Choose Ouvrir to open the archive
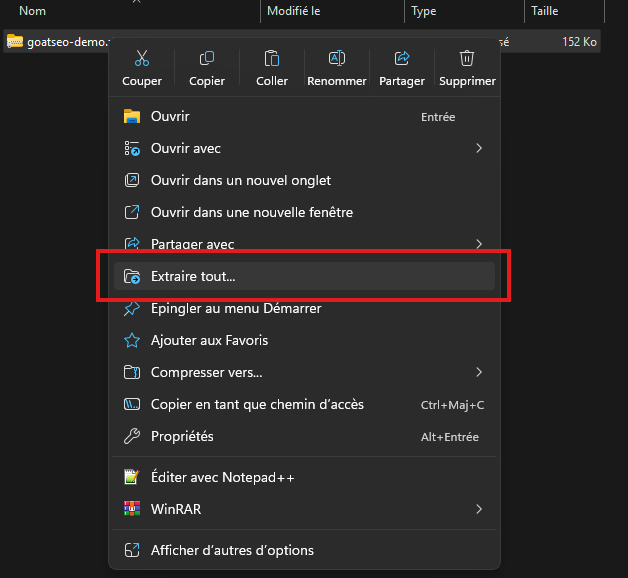 point(170,117)
